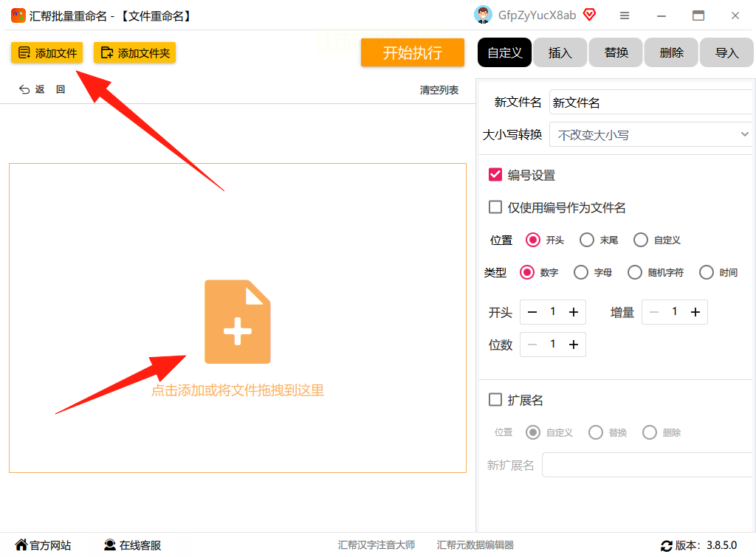
Task: Increase 位数 digits with plus
Action: (x=573, y=345)
